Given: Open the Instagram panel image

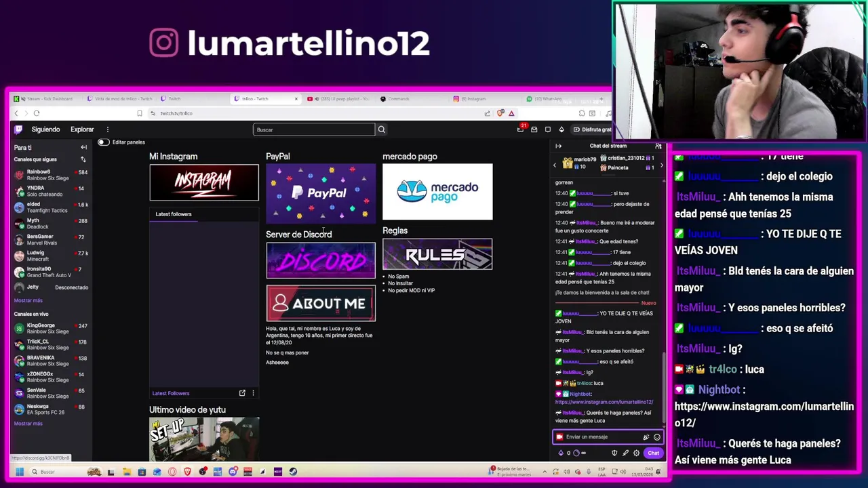Looking at the screenshot, I should (204, 182).
